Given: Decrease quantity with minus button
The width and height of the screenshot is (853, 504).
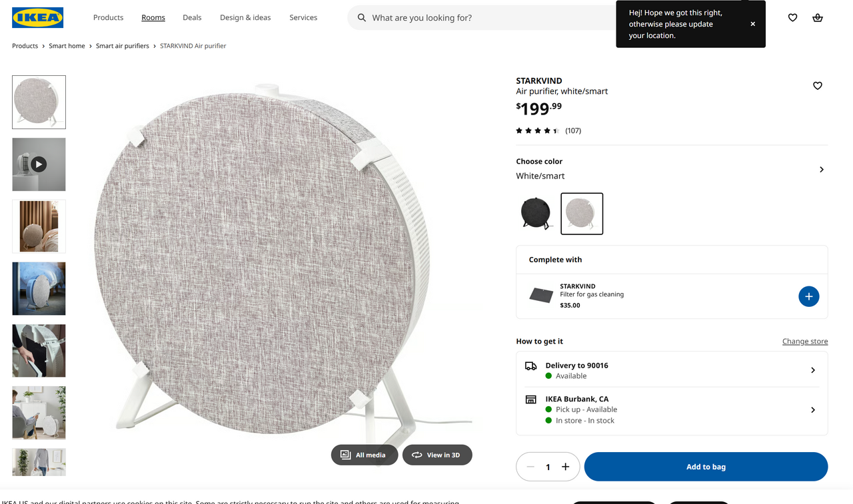Looking at the screenshot, I should (x=530, y=467).
